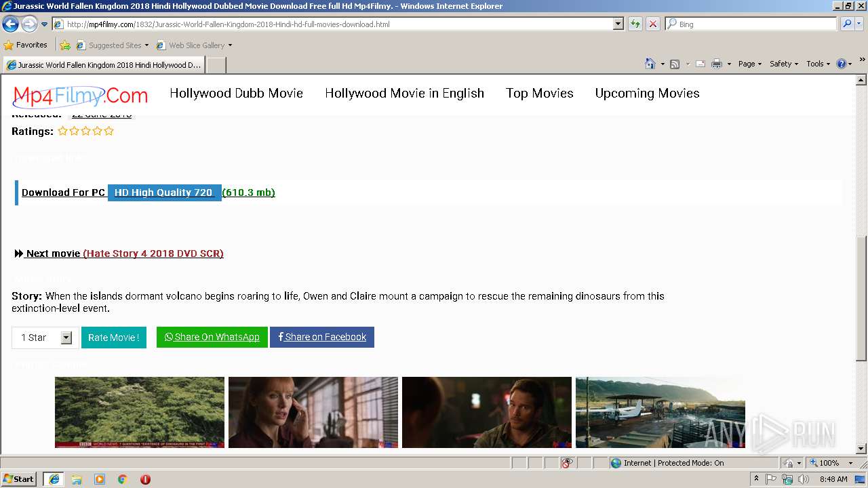Image resolution: width=868 pixels, height=488 pixels.
Task: Click the HD High Quality 720 button
Action: tap(164, 192)
